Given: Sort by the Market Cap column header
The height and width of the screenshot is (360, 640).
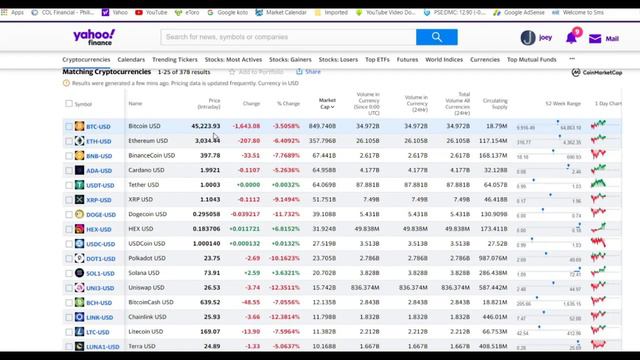Looking at the screenshot, I should pos(327,103).
